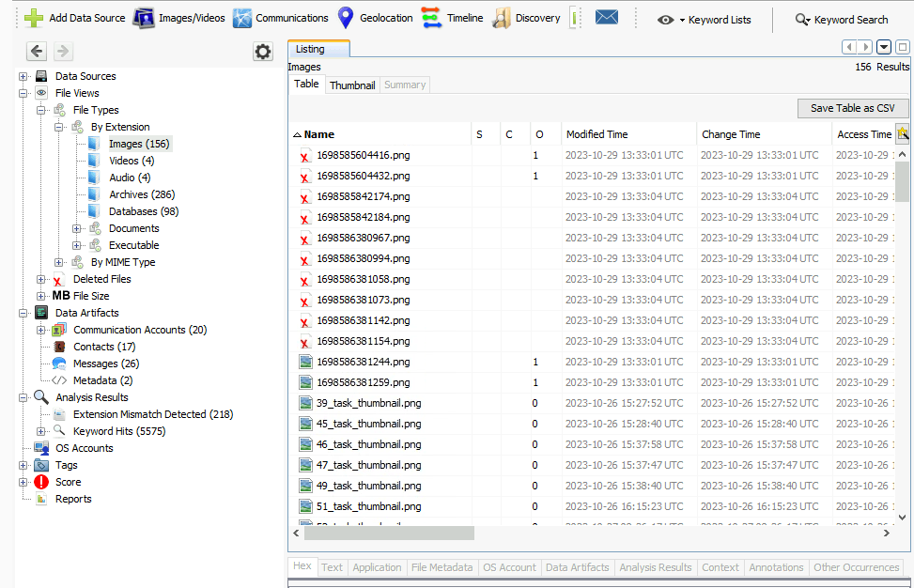Select file 1698586381244.png row

click(592, 362)
